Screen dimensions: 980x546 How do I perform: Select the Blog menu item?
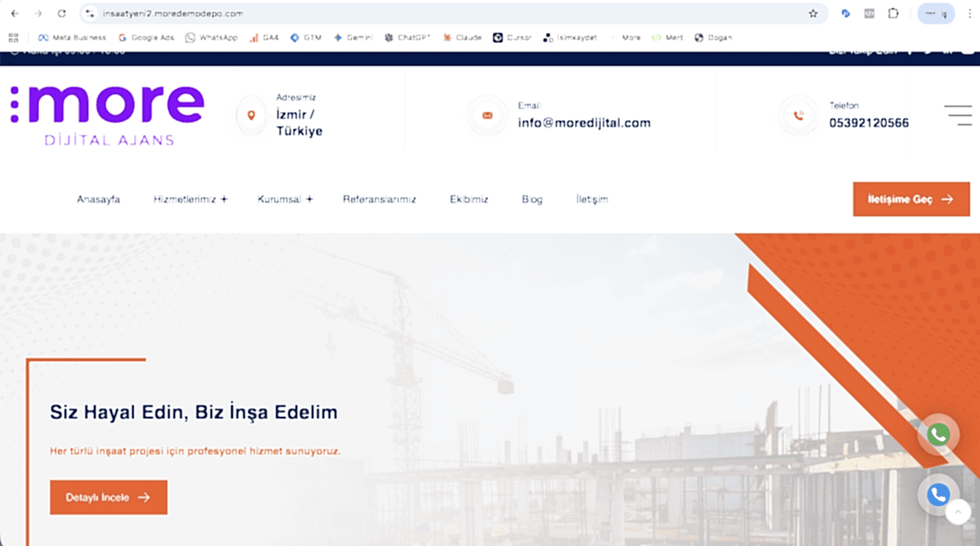click(x=532, y=199)
